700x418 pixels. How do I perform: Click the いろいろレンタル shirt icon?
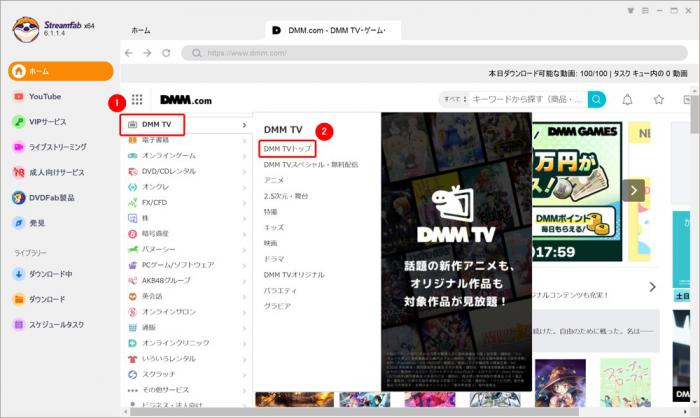[133, 359]
